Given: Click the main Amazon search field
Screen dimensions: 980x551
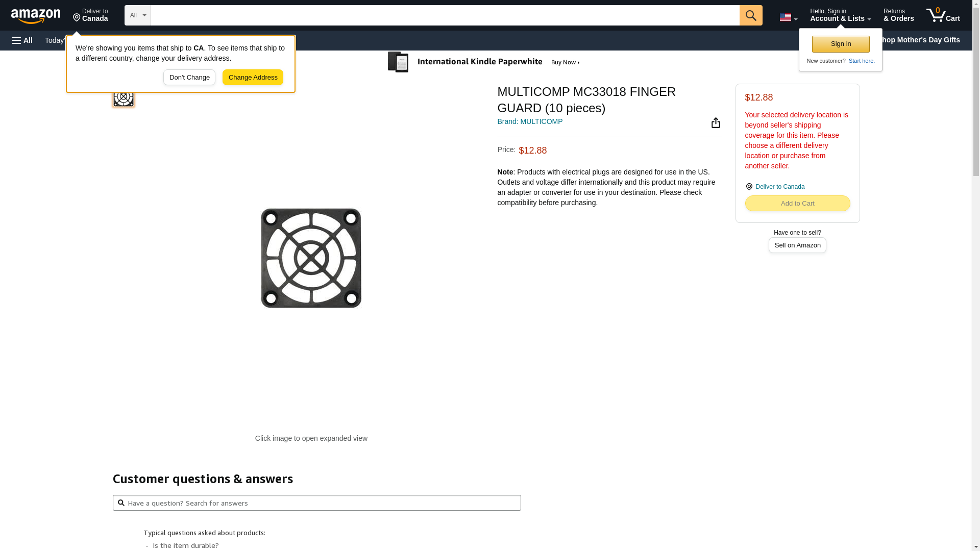Looking at the screenshot, I should [444, 15].
